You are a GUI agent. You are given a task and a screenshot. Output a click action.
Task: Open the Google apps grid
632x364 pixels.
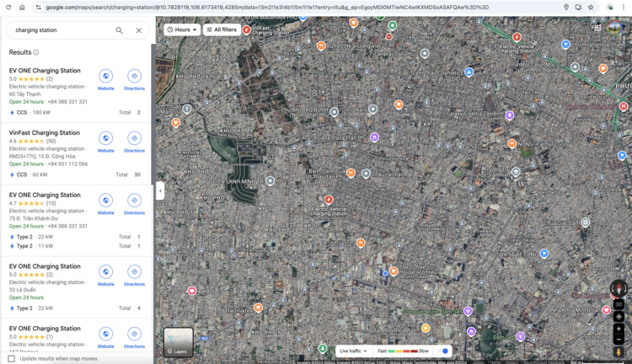(597, 28)
